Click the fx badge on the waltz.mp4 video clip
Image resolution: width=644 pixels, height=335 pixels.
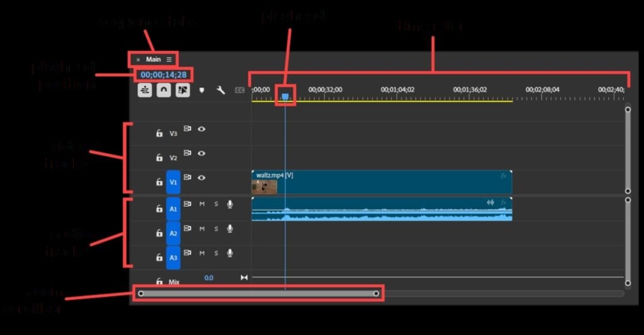point(504,176)
